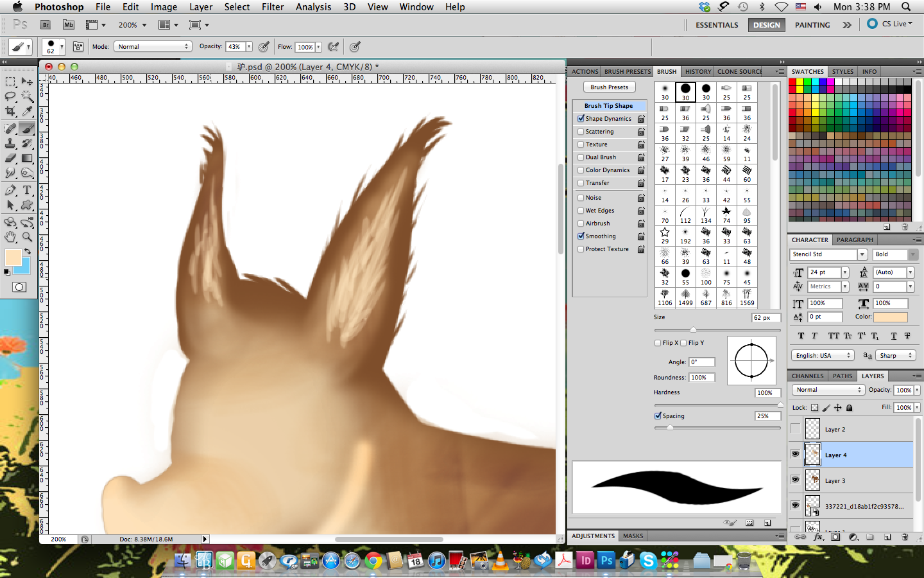Viewport: 924px width, 578px height.
Task: Select the Rectangular Marquee tool
Action: pyautogui.click(x=10, y=82)
